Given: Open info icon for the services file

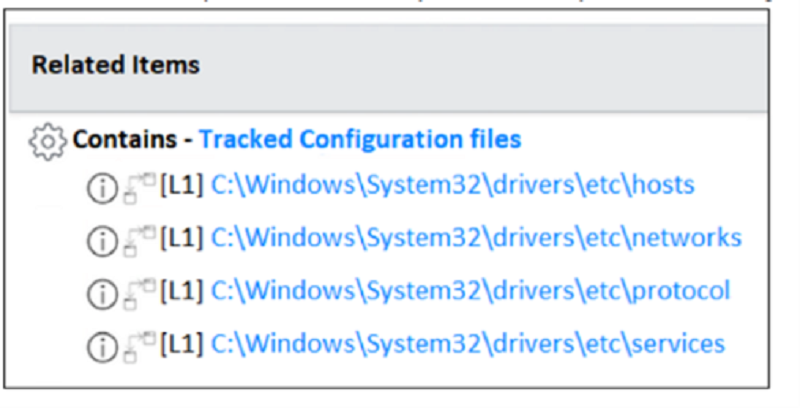Looking at the screenshot, I should 103,346.
